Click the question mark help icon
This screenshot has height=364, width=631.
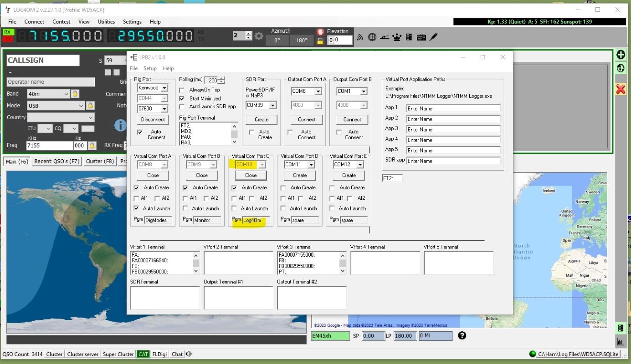(x=462, y=336)
